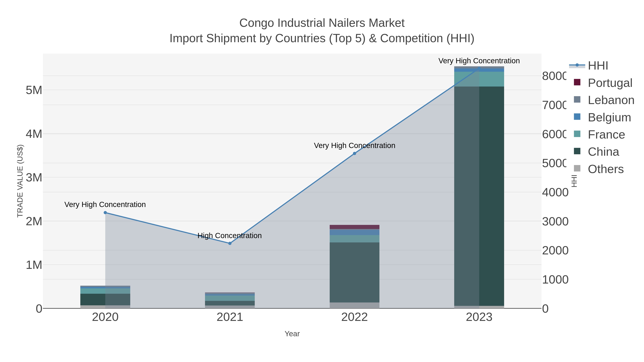Click the Others gray legend swatch
Viewport: 644px width, 362px height.
577,168
